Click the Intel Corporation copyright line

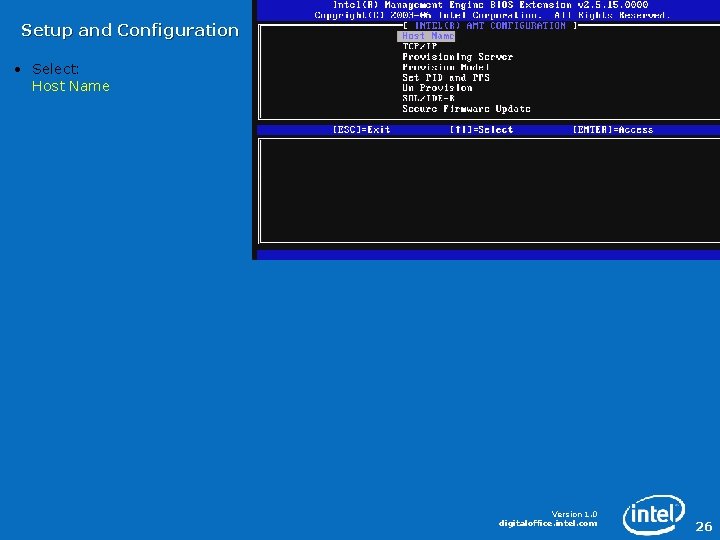[x=492, y=16]
